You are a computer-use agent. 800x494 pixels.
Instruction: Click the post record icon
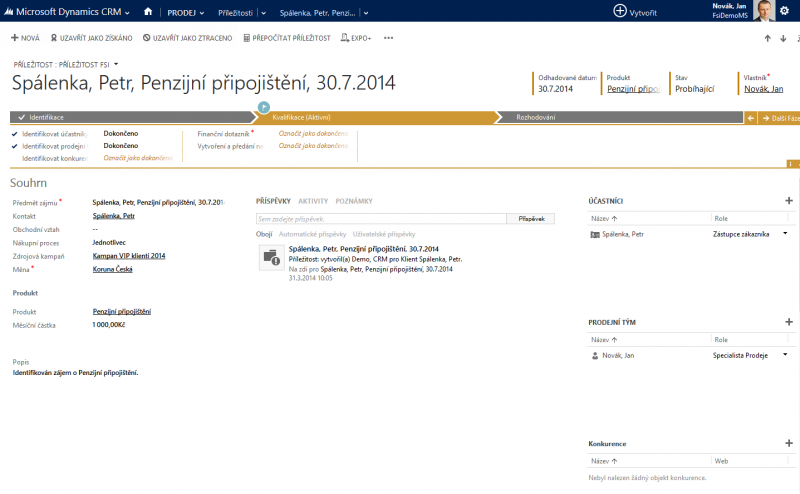click(x=271, y=257)
